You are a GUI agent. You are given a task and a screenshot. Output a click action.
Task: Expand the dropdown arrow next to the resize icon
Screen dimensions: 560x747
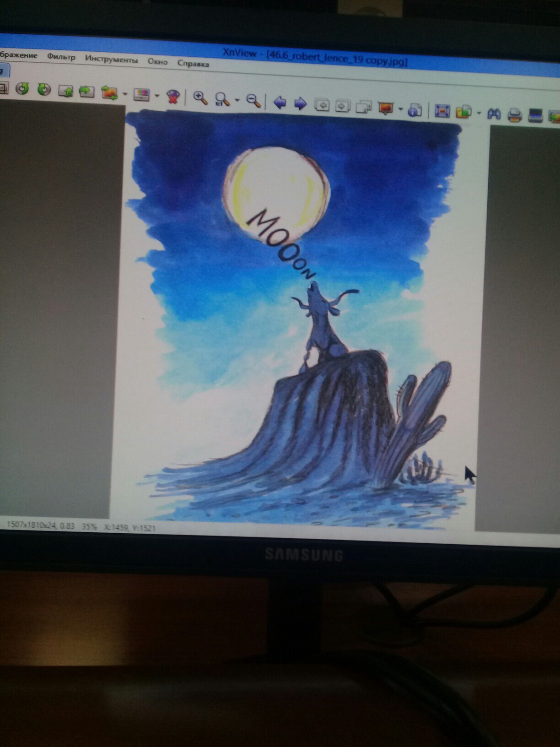(x=125, y=94)
